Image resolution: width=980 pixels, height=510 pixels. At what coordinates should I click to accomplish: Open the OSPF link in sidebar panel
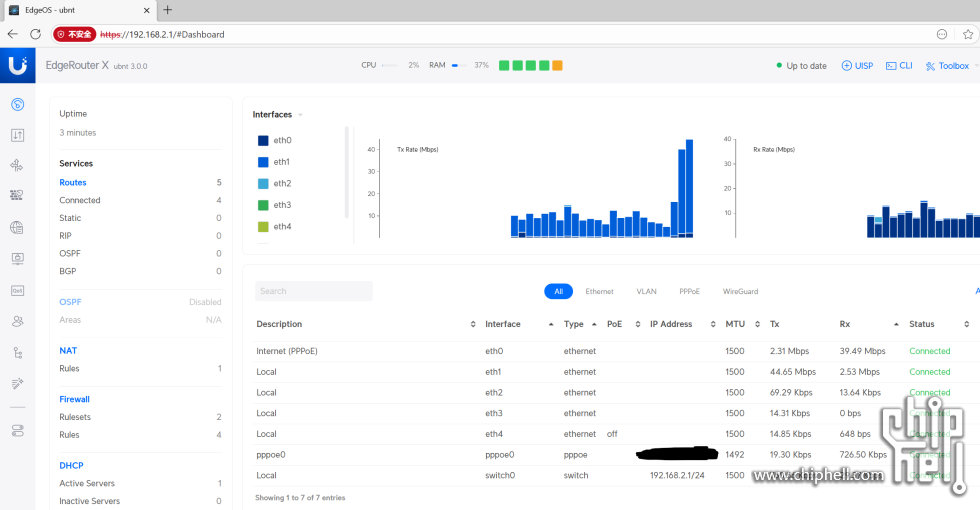pos(70,302)
